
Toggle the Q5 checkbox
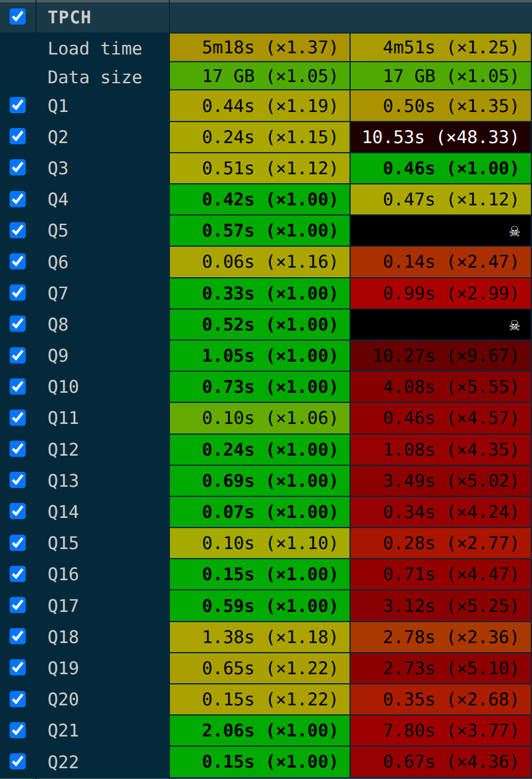point(18,230)
